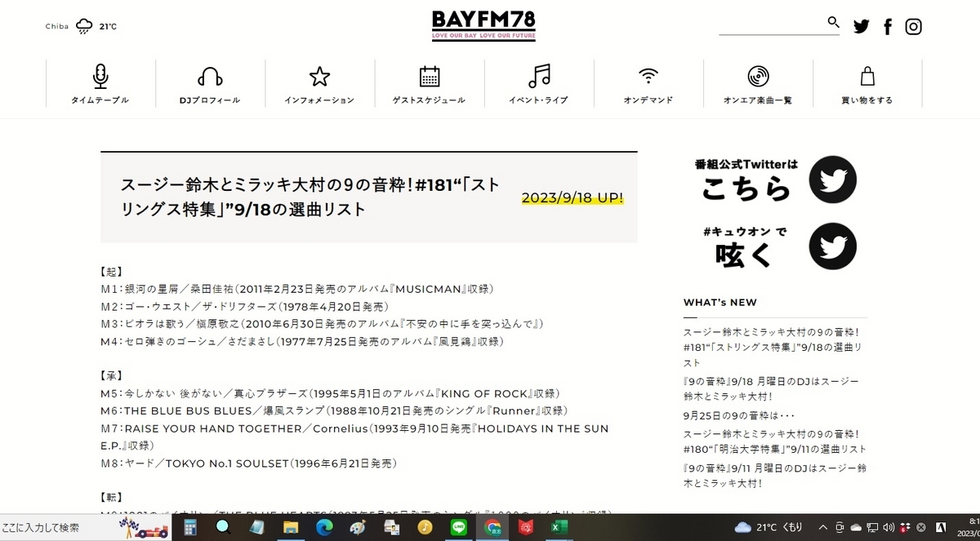Show hidden system tray icons

[x=823, y=527]
